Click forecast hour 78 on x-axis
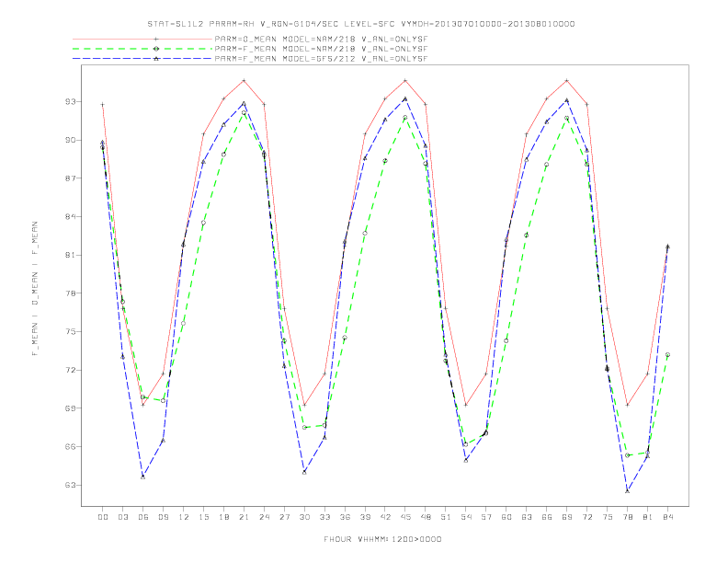The width and height of the screenshot is (728, 563). [x=628, y=517]
